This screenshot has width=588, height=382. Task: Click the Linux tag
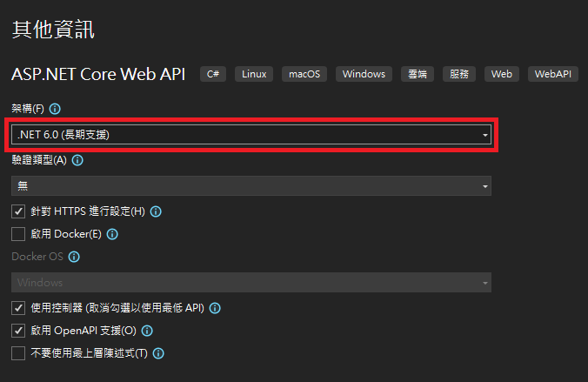click(254, 74)
